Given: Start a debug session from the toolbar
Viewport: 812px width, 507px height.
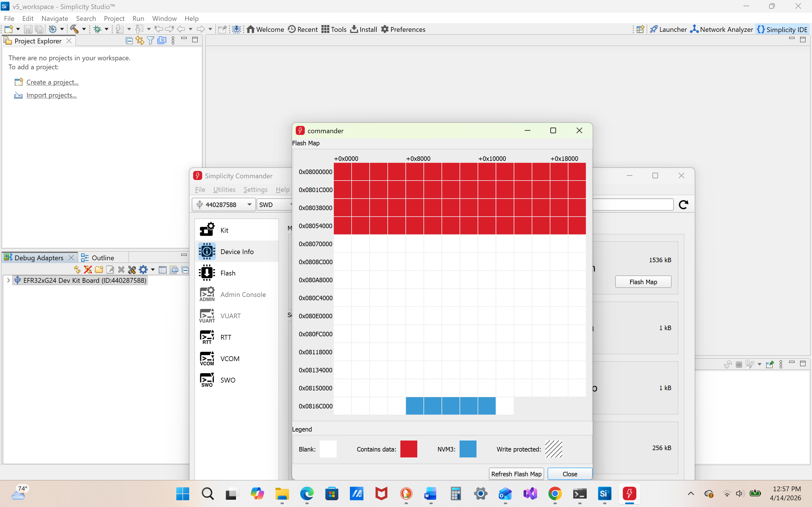Looking at the screenshot, I should coord(98,29).
